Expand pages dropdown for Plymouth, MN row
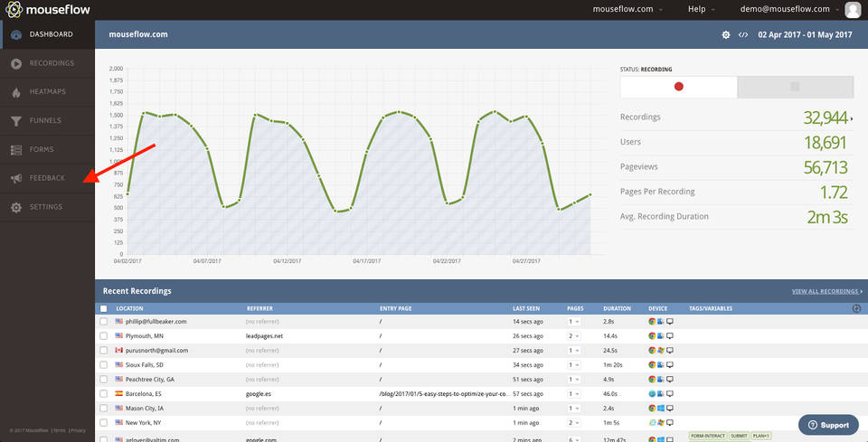868x442 pixels. 572,335
